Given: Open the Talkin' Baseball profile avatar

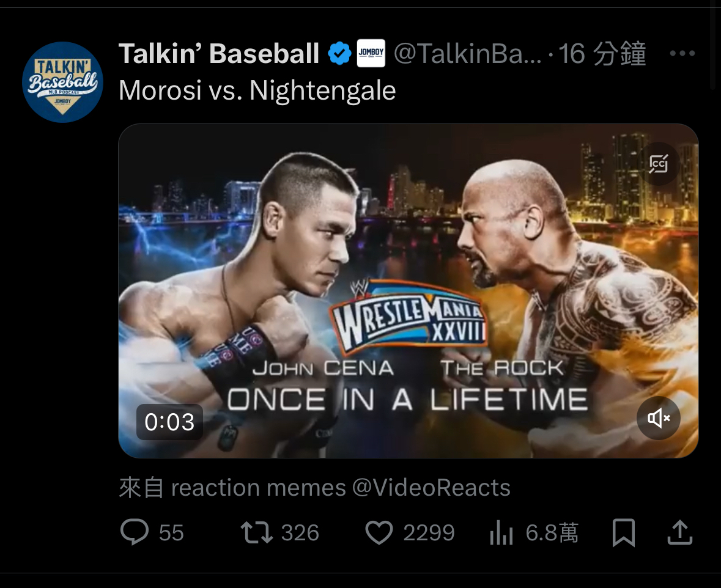Looking at the screenshot, I should pyautogui.click(x=62, y=83).
